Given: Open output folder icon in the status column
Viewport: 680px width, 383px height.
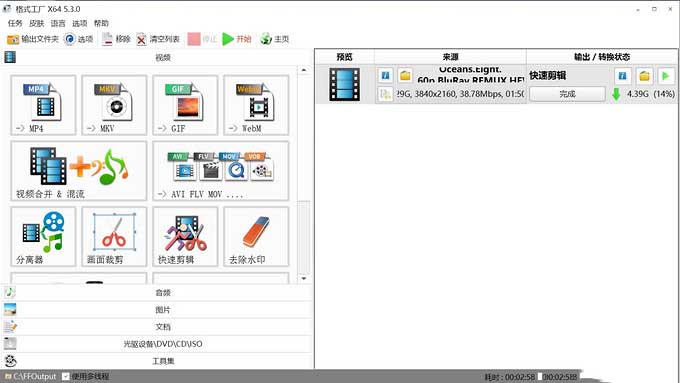Looking at the screenshot, I should pyautogui.click(x=644, y=76).
